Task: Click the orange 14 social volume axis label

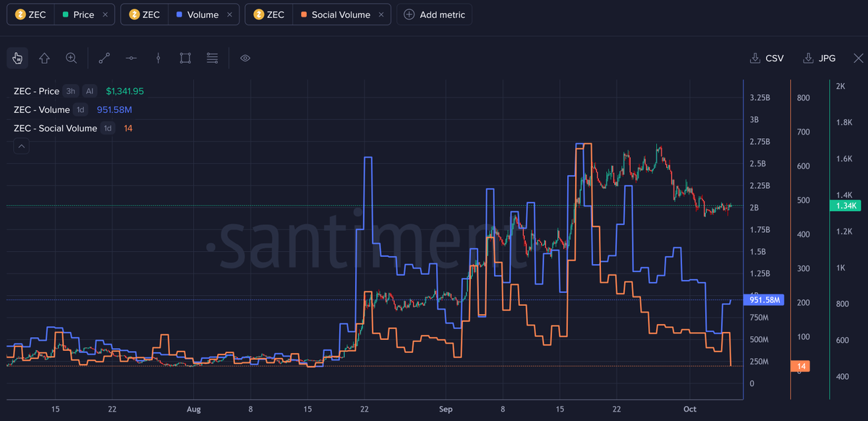Action: [801, 366]
